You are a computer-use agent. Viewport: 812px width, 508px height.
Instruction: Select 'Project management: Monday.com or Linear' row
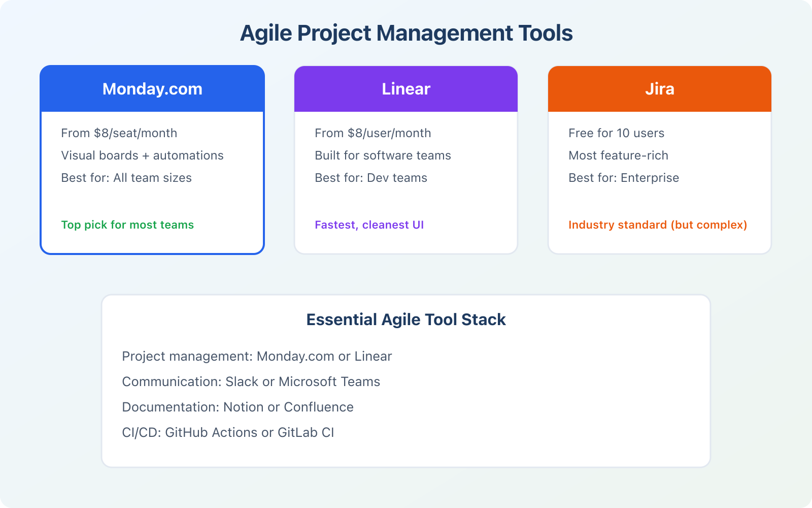click(x=257, y=357)
